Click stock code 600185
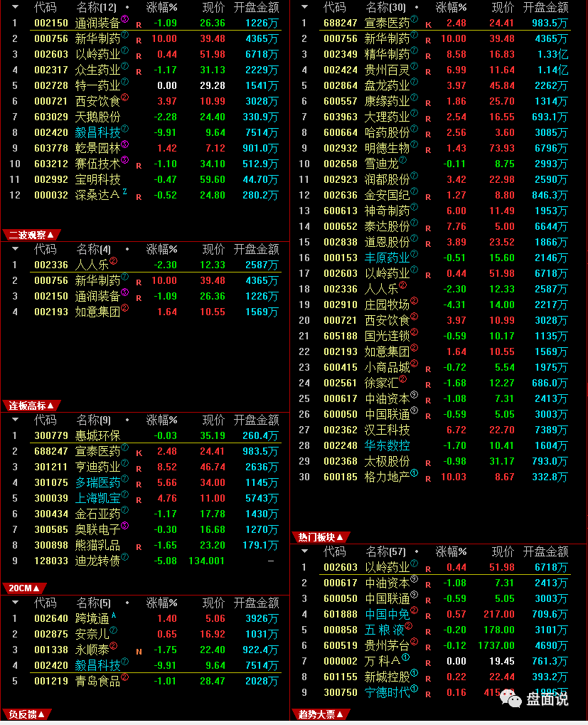588x725 pixels. (x=341, y=477)
